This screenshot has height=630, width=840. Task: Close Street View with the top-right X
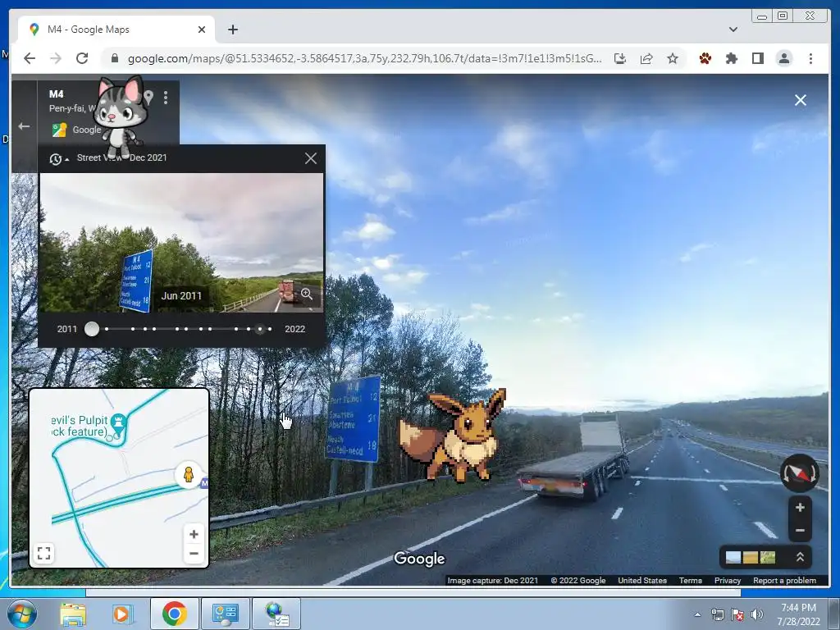[801, 100]
